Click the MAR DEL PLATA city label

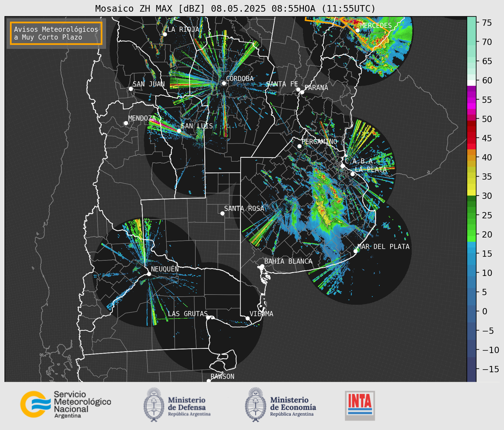[383, 246]
